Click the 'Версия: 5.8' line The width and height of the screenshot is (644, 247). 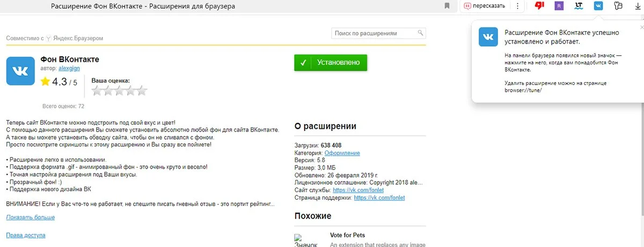[310, 161]
